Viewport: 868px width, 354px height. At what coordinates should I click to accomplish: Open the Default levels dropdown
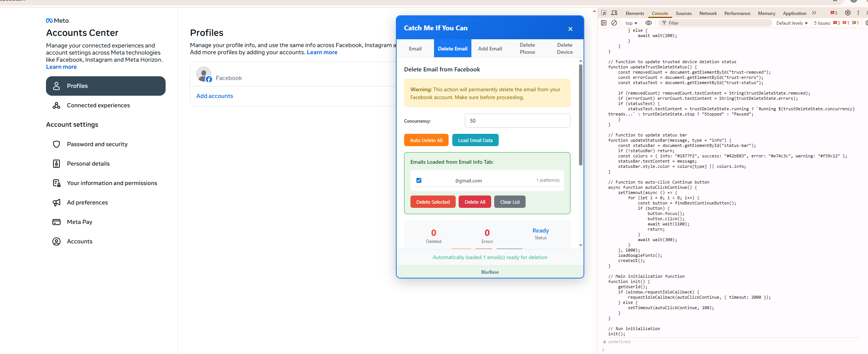click(792, 23)
